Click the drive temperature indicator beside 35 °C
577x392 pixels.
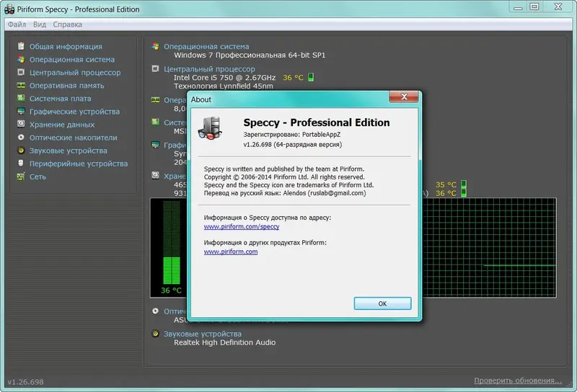pos(464,184)
